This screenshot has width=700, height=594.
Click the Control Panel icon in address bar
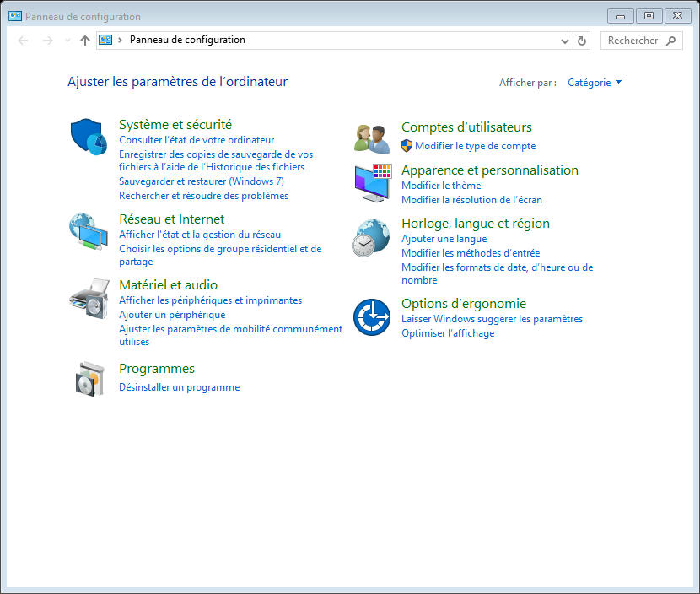[x=105, y=40]
